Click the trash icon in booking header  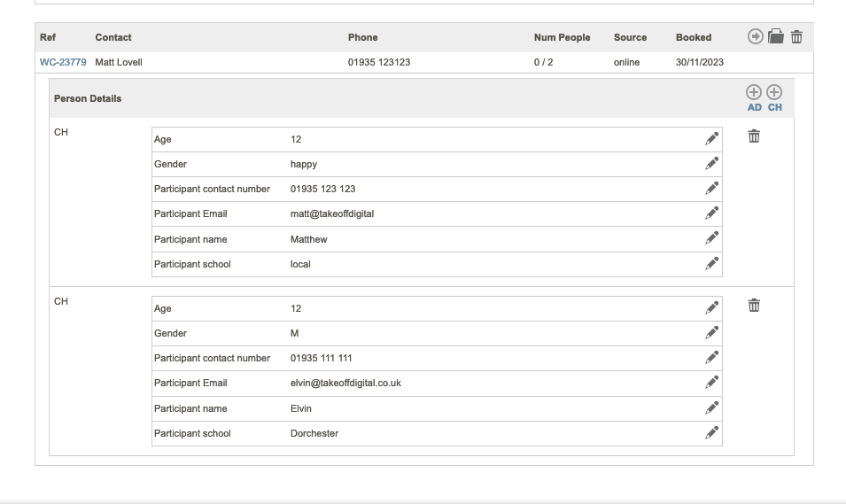click(x=796, y=36)
